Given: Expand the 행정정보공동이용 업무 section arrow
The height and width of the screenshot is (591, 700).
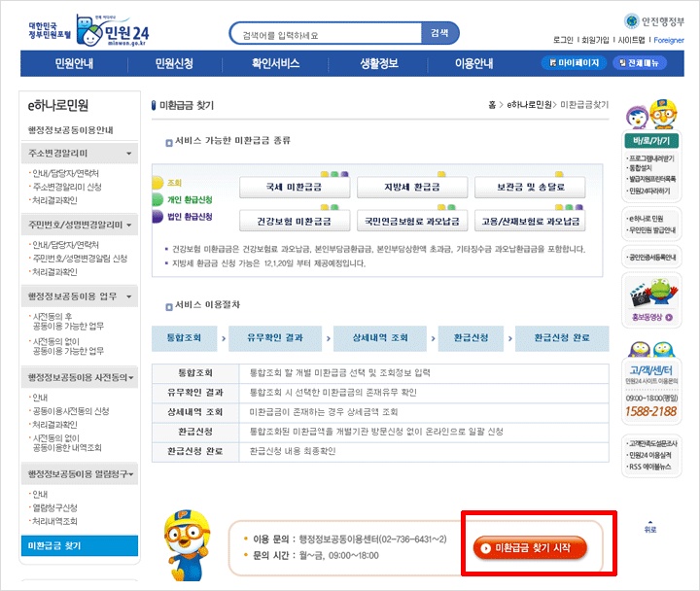Looking at the screenshot, I should (128, 296).
